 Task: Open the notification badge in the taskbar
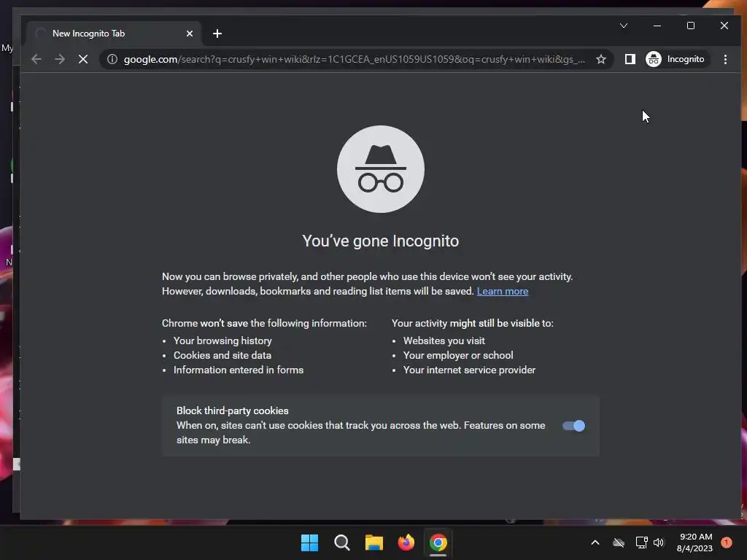pos(726,542)
